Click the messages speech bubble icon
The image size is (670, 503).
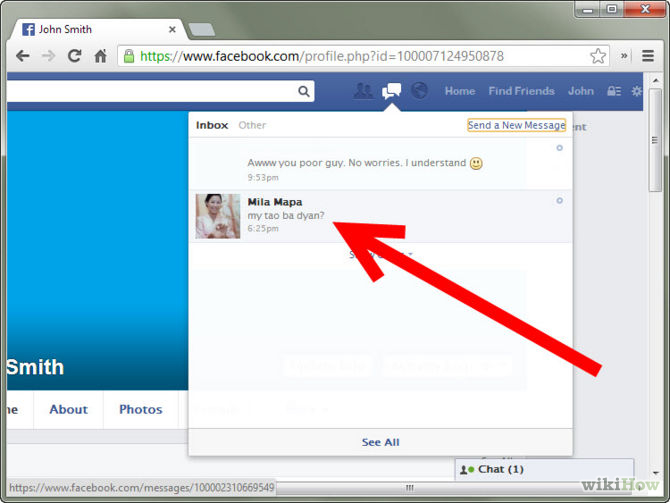click(x=391, y=91)
